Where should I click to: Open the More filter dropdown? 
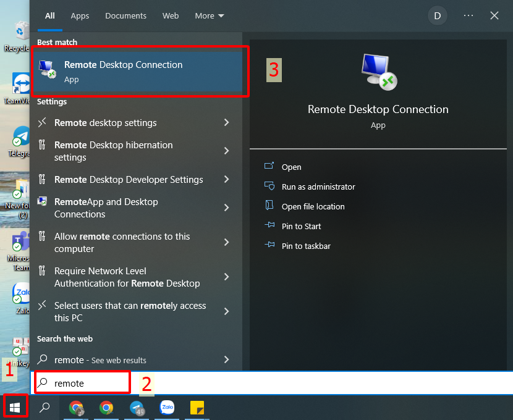click(x=210, y=15)
